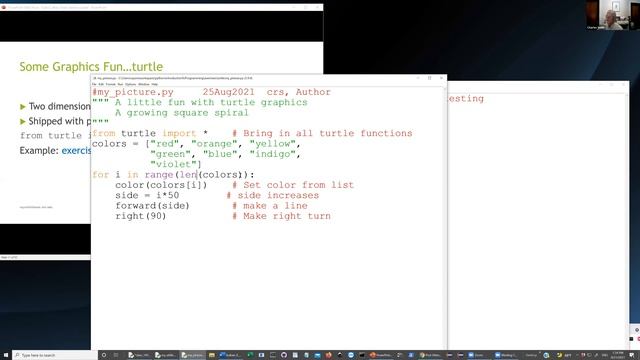Switch to first IDLE taskbar window
Screen dimensions: 640x360
(139, 355)
